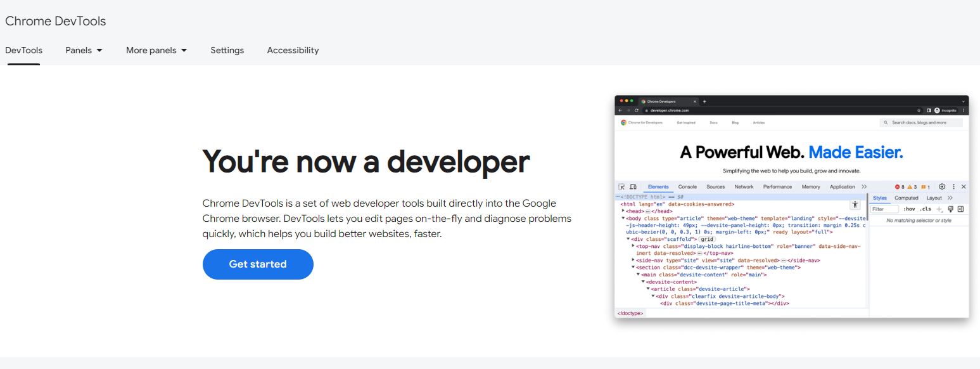Image resolution: width=980 pixels, height=369 pixels.
Task: Switch to the Sources tab in DevTools
Action: tap(716, 187)
